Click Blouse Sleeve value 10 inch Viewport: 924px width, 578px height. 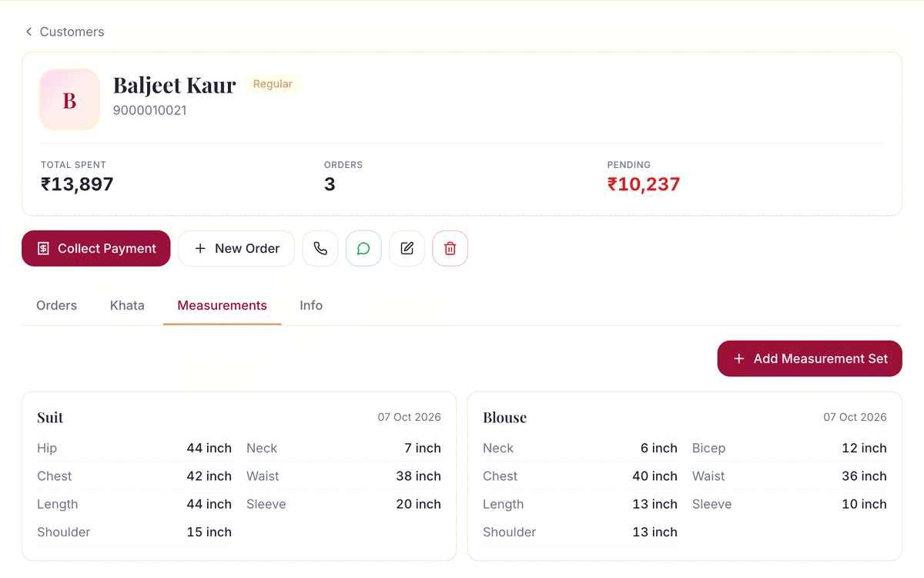coord(865,504)
